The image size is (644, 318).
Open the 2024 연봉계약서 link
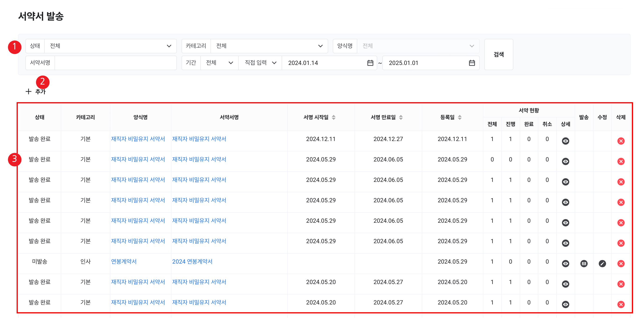192,261
